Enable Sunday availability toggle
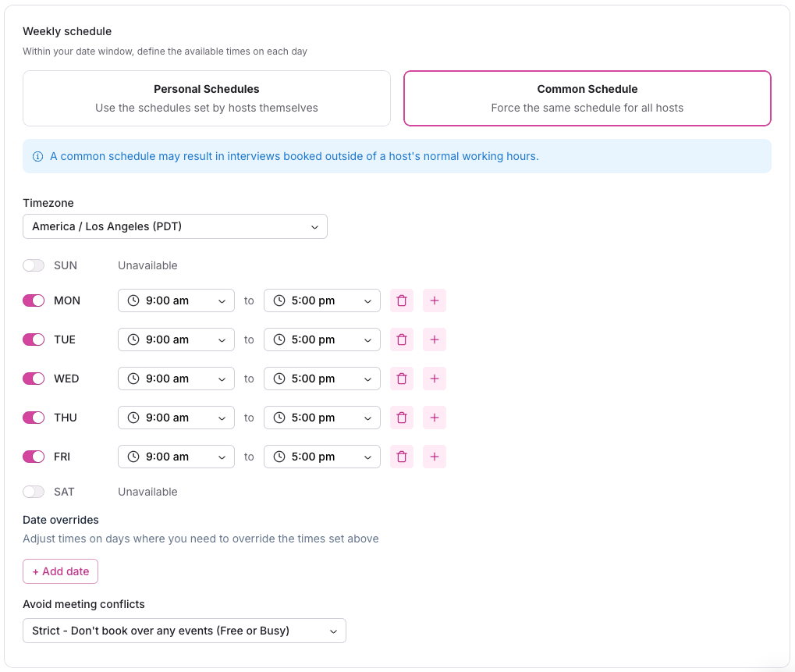This screenshot has width=795, height=672. [34, 265]
